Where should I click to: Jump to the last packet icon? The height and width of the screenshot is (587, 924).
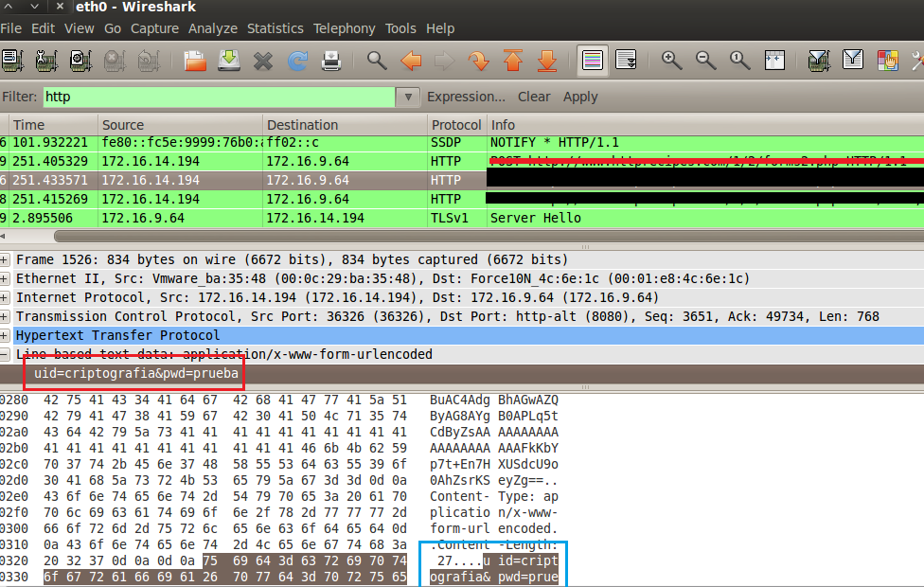click(x=547, y=60)
